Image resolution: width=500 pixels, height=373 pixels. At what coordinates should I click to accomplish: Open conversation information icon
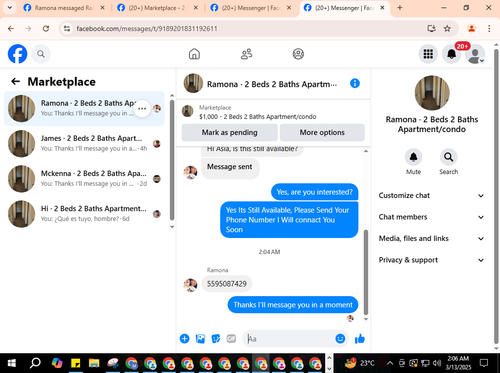[355, 83]
